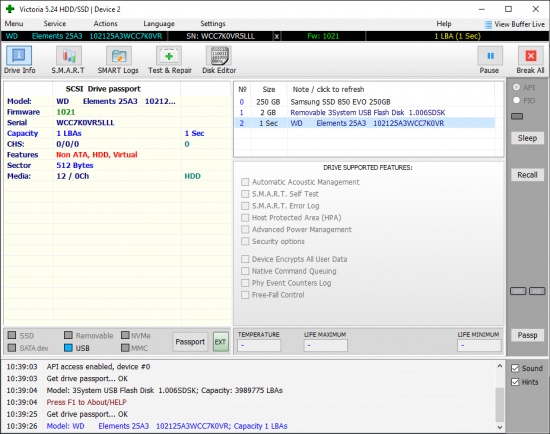
Task: Click the Victoria green cross app icon
Action: (10, 9)
